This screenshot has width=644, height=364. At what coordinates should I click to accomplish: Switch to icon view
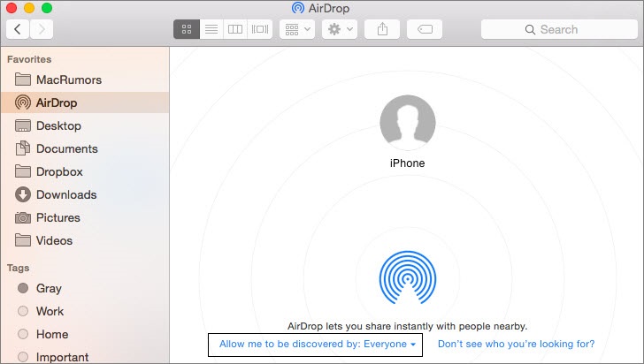[x=187, y=29]
